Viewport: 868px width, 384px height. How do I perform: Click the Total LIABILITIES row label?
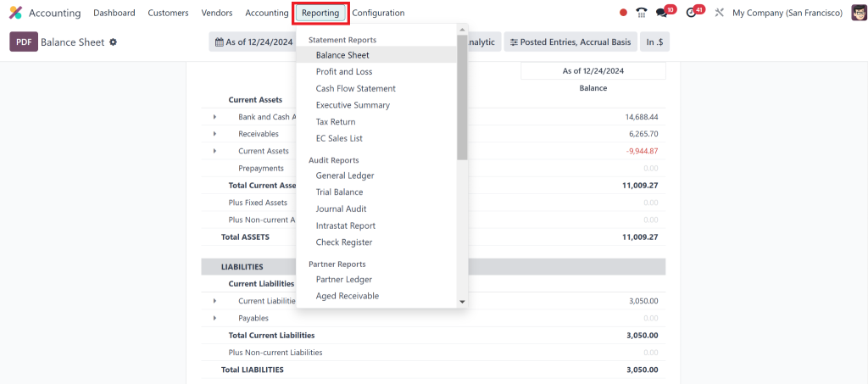tap(252, 370)
